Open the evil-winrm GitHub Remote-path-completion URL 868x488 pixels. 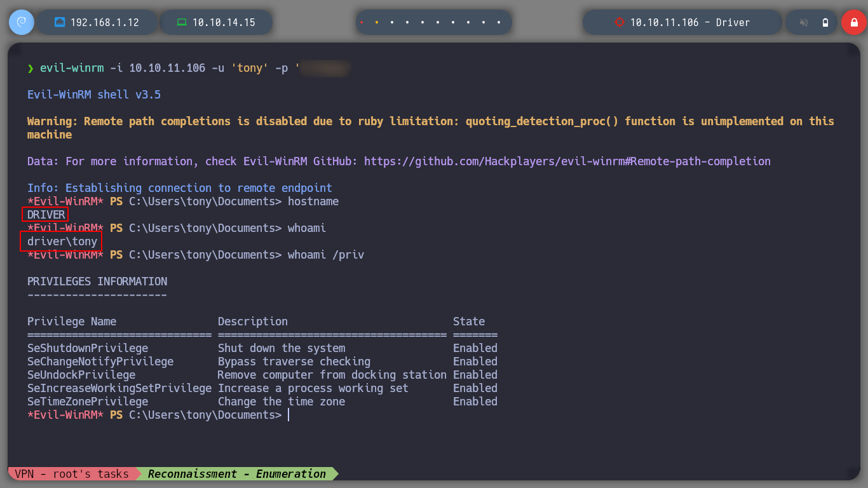(567, 161)
